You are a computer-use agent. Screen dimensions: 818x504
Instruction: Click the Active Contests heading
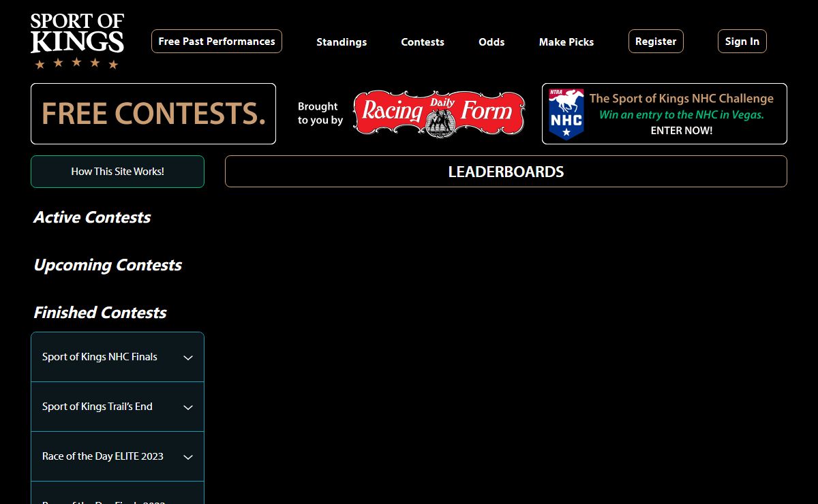pos(92,217)
